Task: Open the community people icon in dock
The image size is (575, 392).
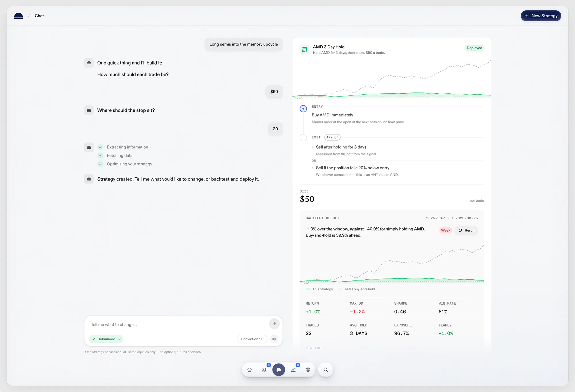Action: pos(264,370)
